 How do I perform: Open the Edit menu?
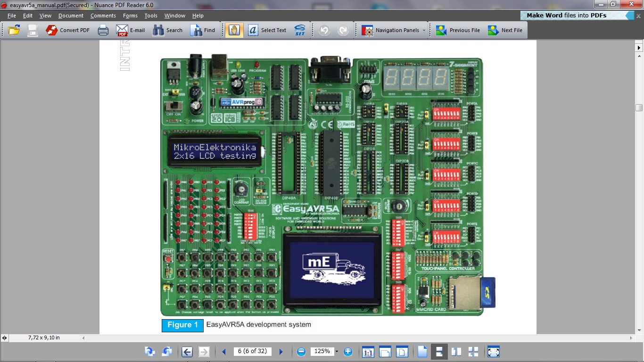pos(28,16)
